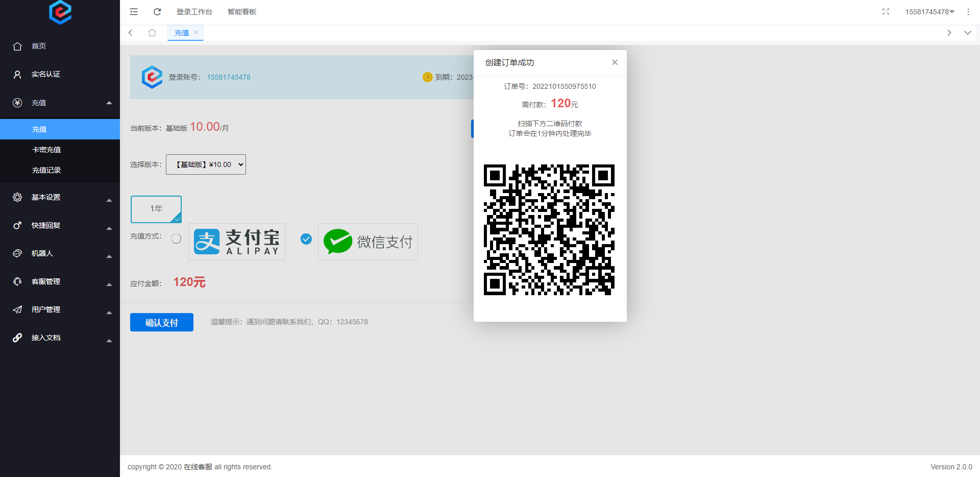Click the icon beside 快捷回复
This screenshot has height=477, width=980.
coord(17,225)
